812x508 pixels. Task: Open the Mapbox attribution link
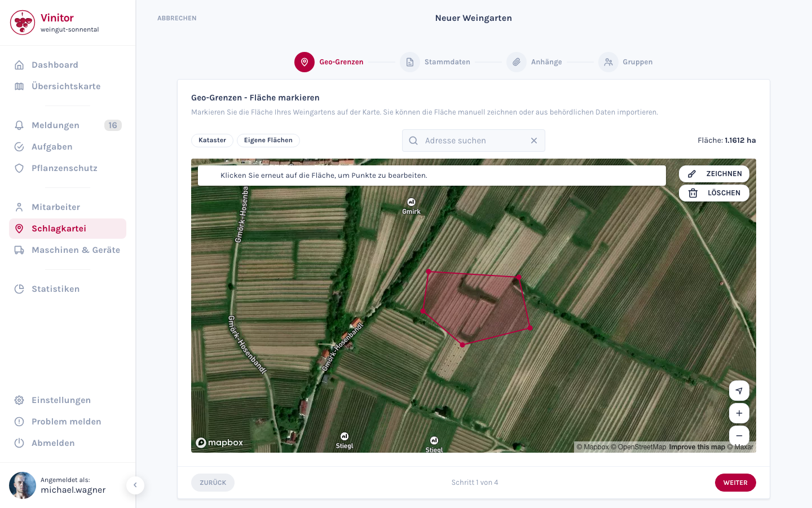tap(593, 447)
